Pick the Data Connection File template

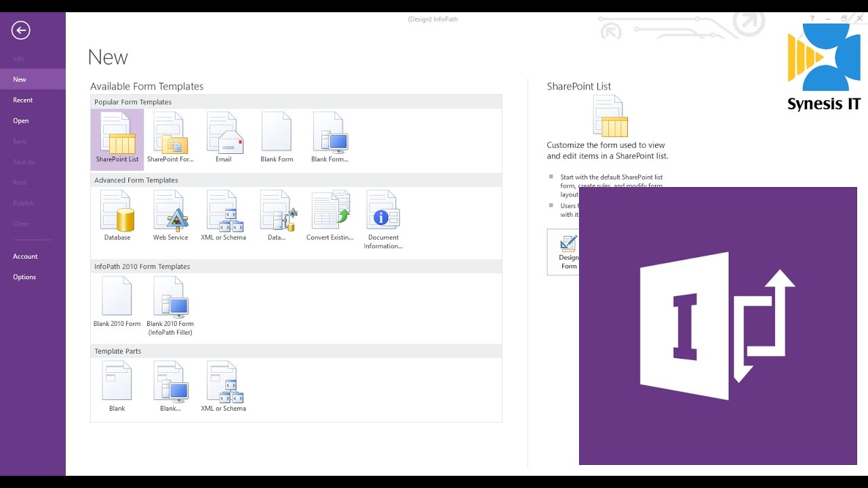tap(277, 217)
